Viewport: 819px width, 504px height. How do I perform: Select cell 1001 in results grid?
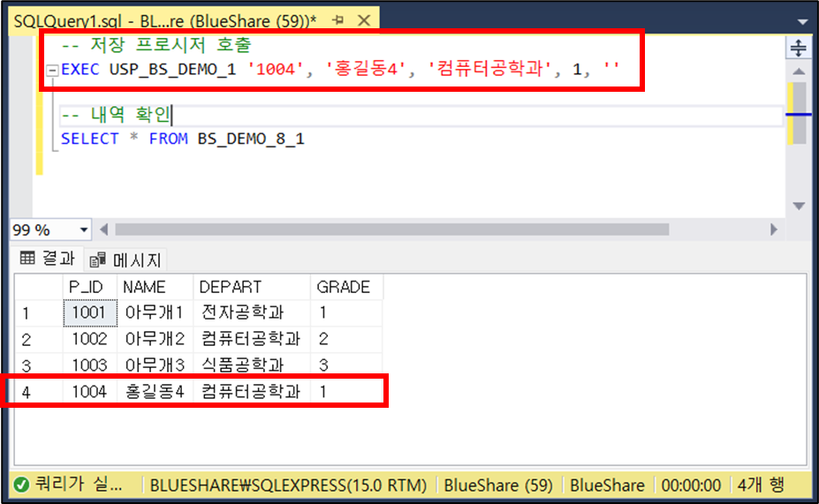coord(90,313)
